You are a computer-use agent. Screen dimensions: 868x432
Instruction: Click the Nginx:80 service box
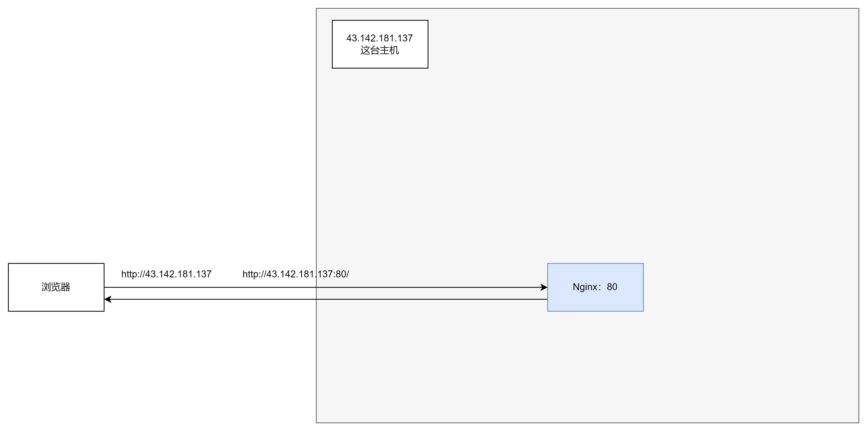(596, 287)
